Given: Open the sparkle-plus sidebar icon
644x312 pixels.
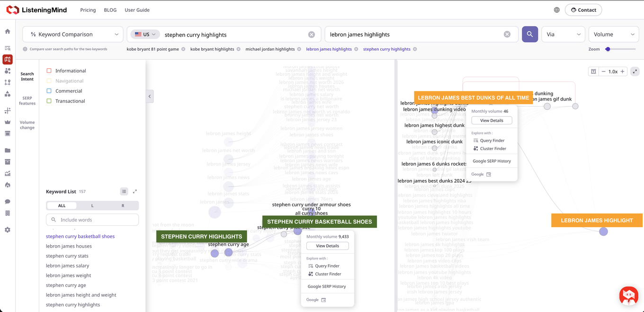Looking at the screenshot, I should click(8, 111).
